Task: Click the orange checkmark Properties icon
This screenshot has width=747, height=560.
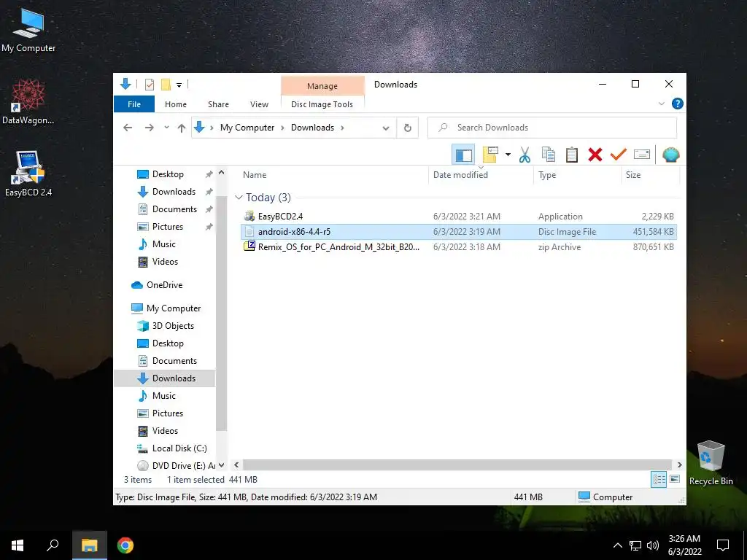Action: 619,155
